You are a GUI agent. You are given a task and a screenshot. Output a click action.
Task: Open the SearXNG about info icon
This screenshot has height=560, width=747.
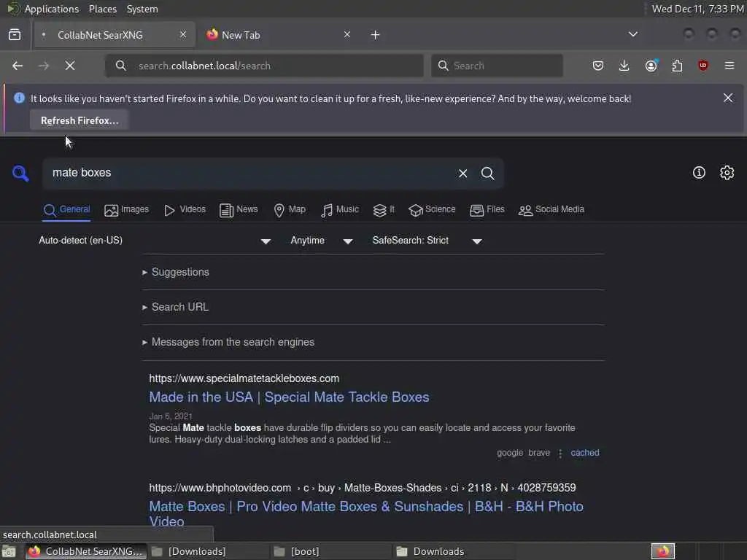699,172
